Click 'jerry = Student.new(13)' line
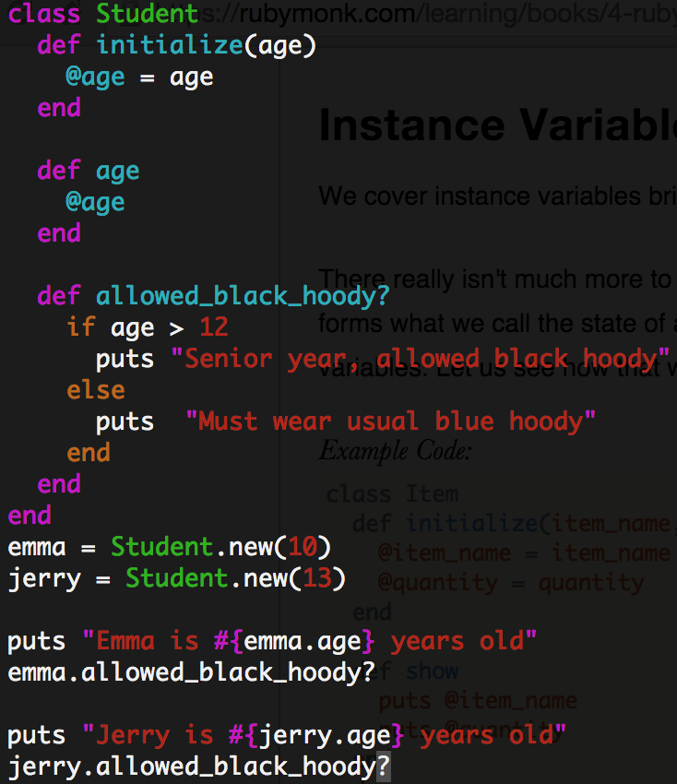The height and width of the screenshot is (784, 677). (x=176, y=578)
